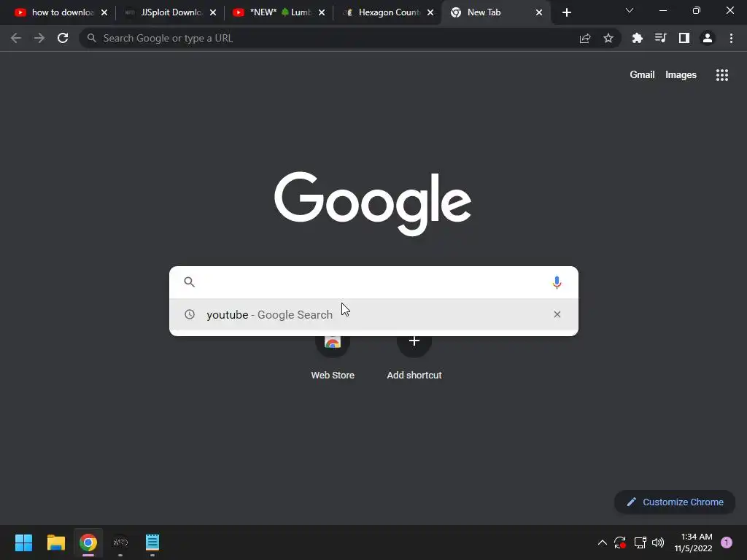Start voice search with the microphone
This screenshot has width=747, height=560.
(x=557, y=282)
